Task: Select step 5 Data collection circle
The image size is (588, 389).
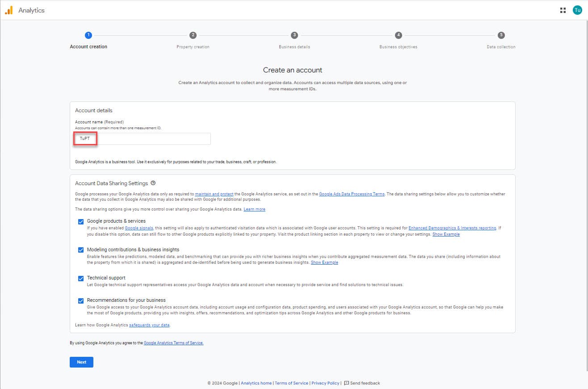Action: [x=501, y=35]
